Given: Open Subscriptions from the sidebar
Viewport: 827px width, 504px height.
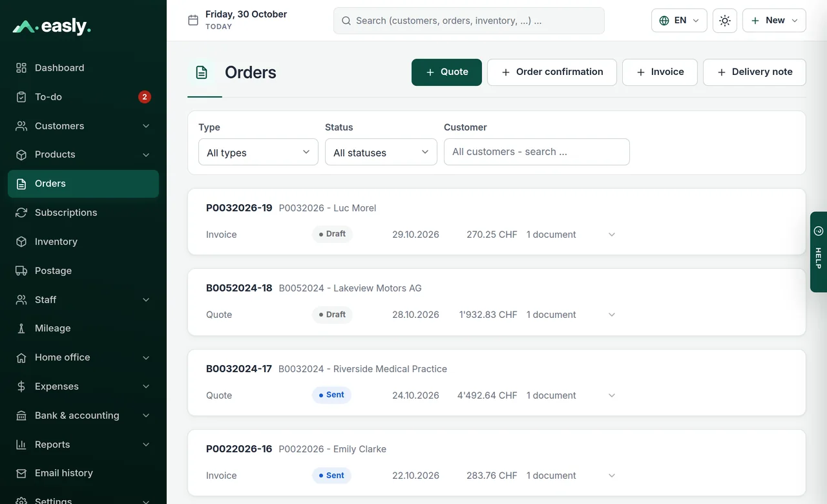Looking at the screenshot, I should [83, 213].
